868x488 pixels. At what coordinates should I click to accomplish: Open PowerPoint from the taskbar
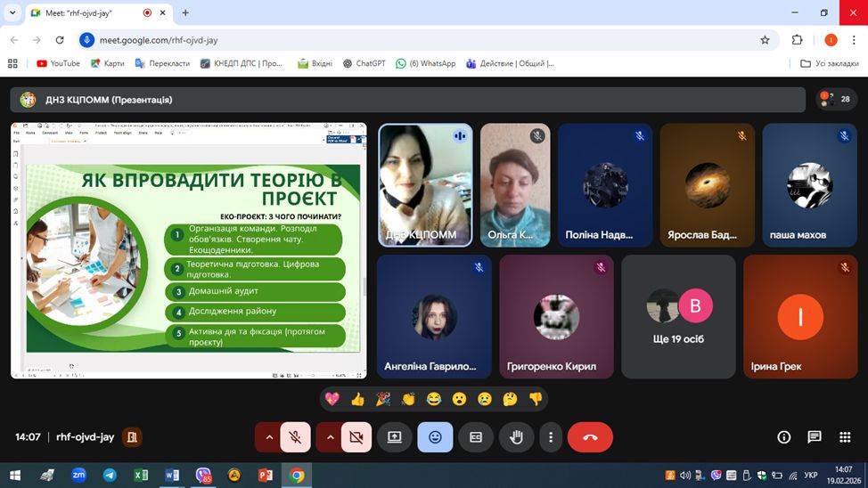click(266, 476)
